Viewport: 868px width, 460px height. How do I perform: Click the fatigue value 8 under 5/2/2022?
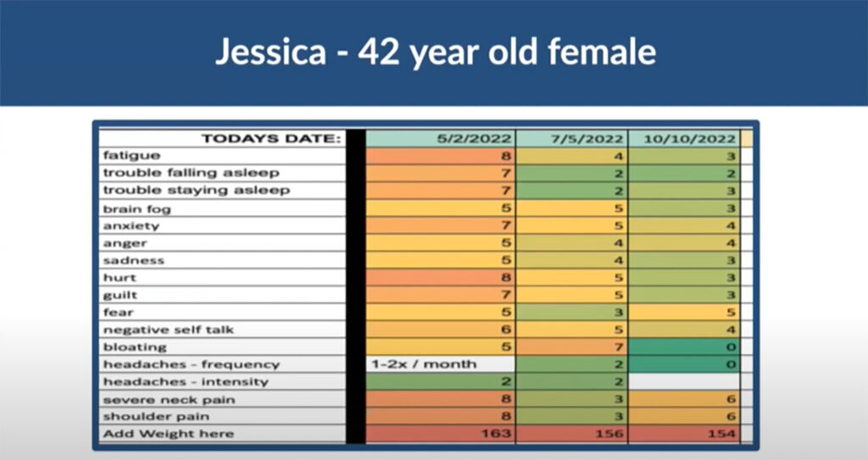(x=441, y=156)
